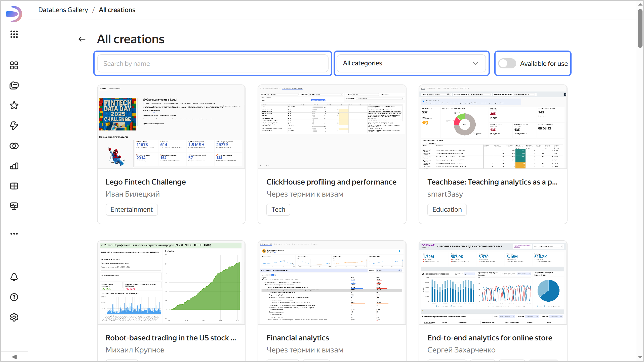Collapse sidebar with bottom arrow
This screenshot has width=644, height=362.
pos(14,357)
